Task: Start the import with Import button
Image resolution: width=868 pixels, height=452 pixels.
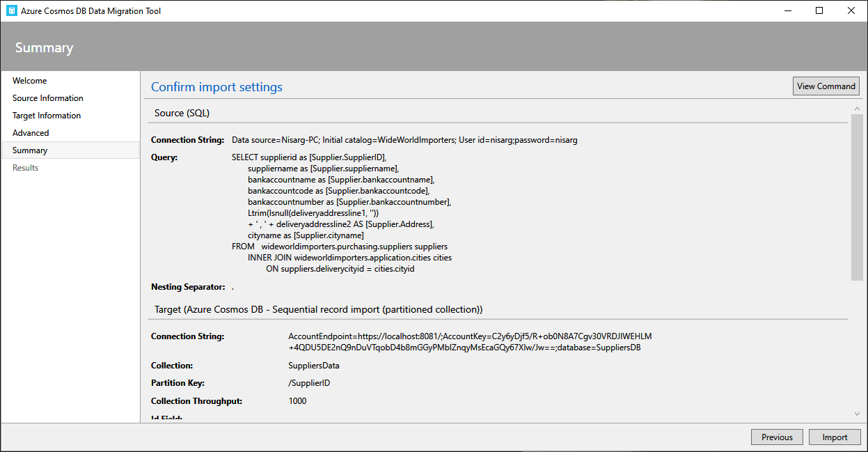Action: 835,437
